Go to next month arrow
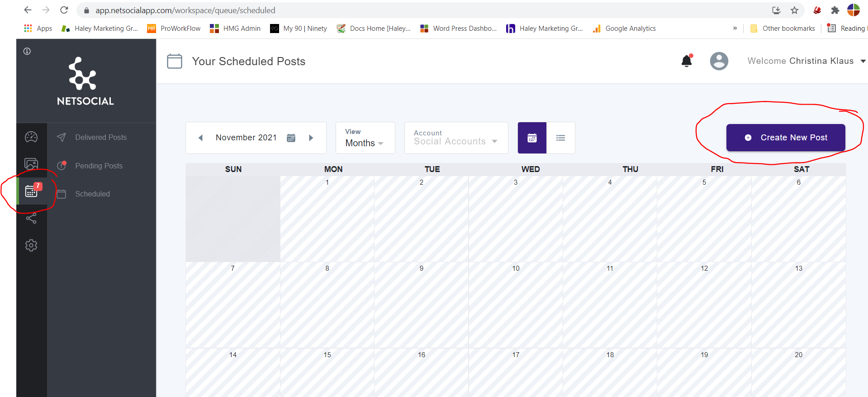 pos(311,138)
